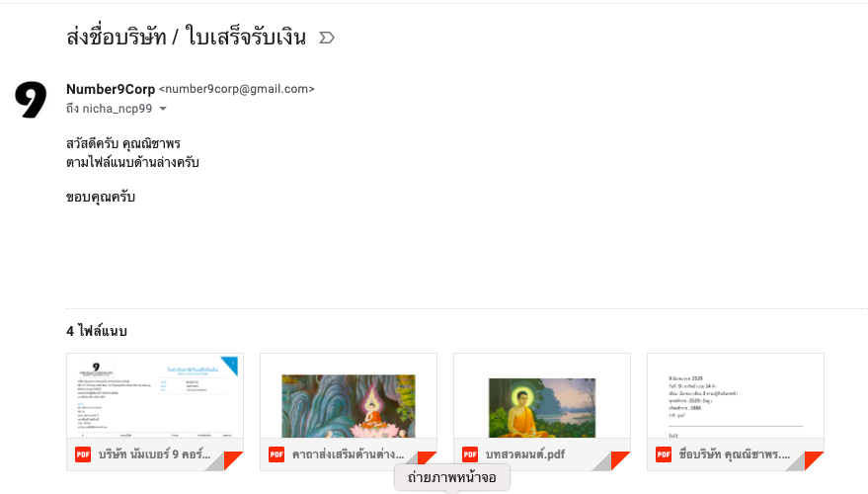The width and height of the screenshot is (868, 494).
Task: Click the Number9Corp sender name
Action: [111, 89]
